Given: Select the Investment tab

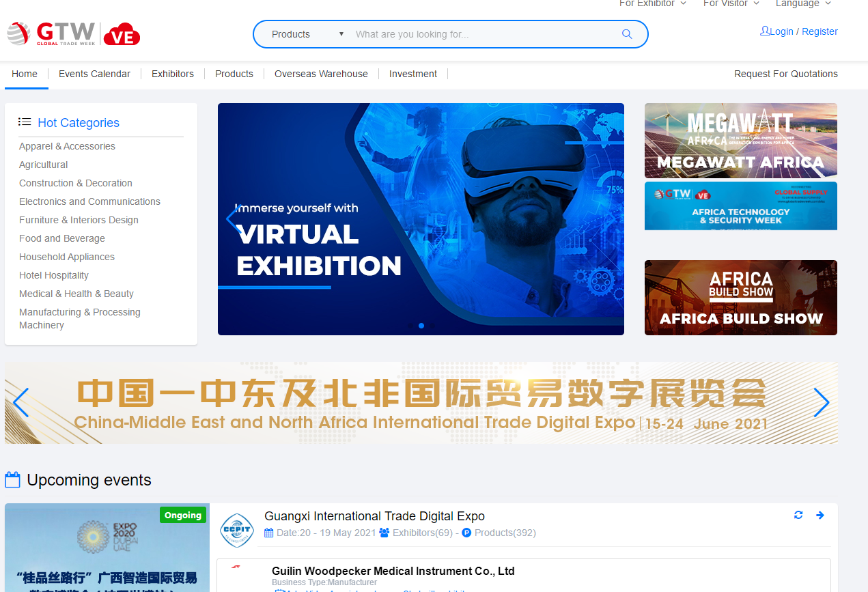Looking at the screenshot, I should (x=413, y=74).
